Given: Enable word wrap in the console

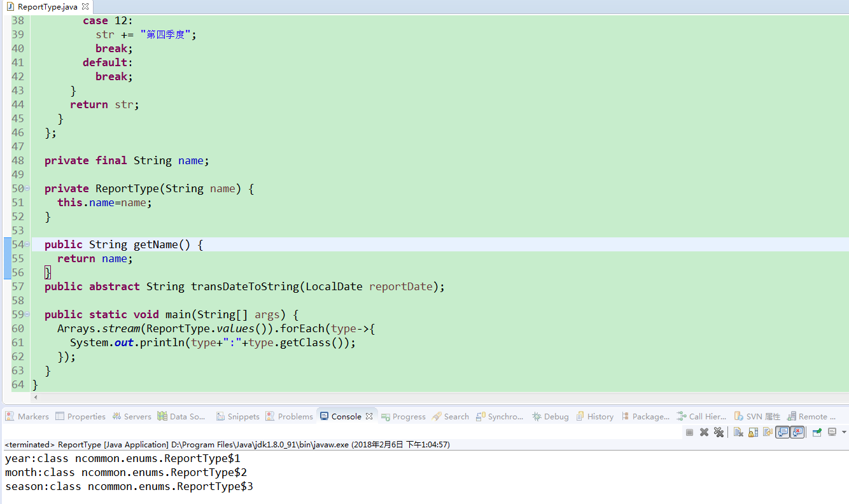Looking at the screenshot, I should tap(768, 432).
